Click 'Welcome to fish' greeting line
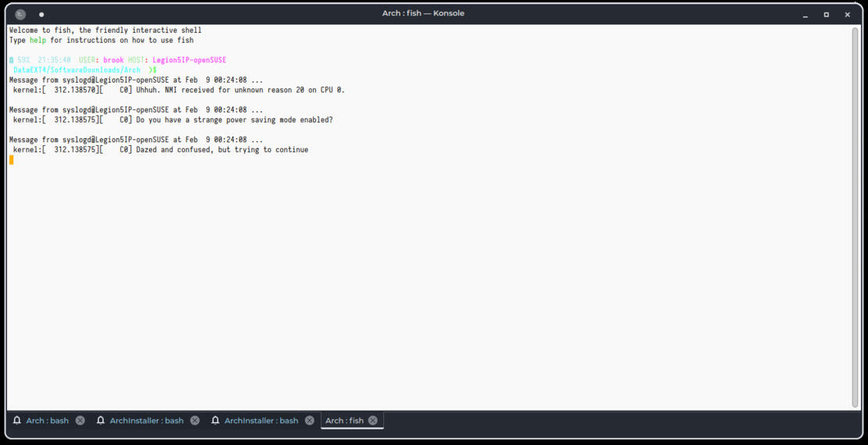This screenshot has height=445, width=868. pos(105,30)
